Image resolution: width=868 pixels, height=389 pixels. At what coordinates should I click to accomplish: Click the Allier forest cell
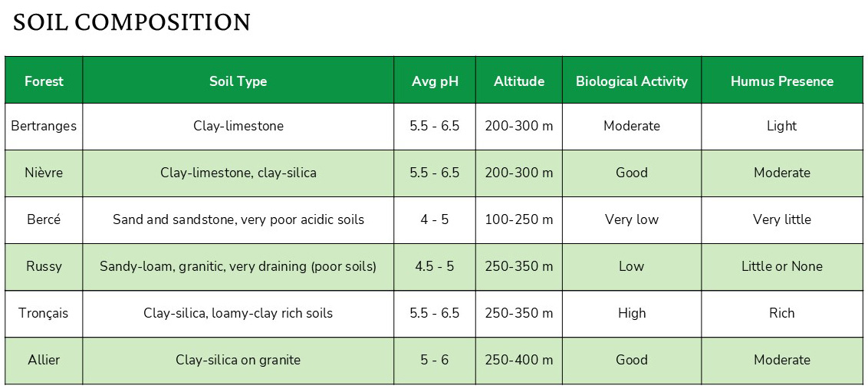[x=44, y=360]
